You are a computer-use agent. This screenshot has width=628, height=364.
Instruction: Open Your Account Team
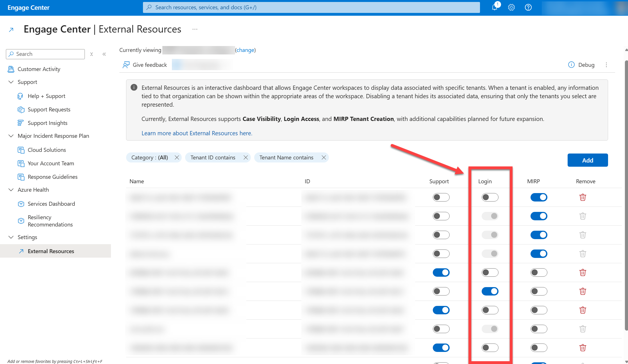pyautogui.click(x=51, y=164)
